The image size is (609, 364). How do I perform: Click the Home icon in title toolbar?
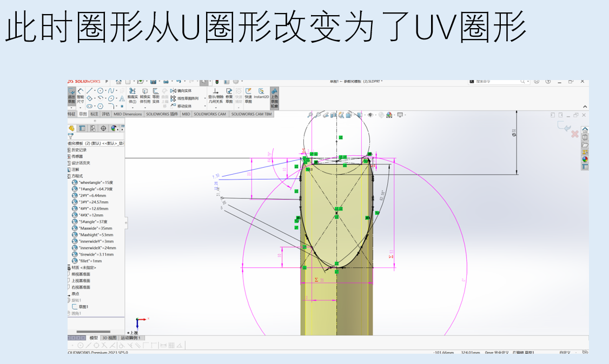(119, 82)
